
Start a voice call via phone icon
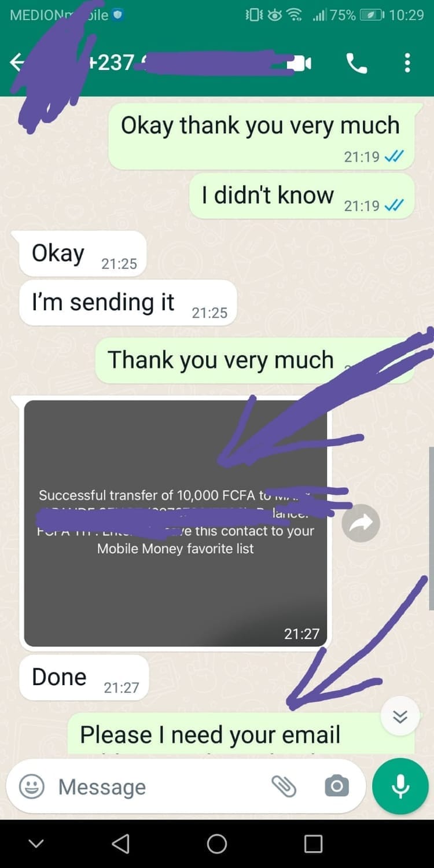[356, 62]
